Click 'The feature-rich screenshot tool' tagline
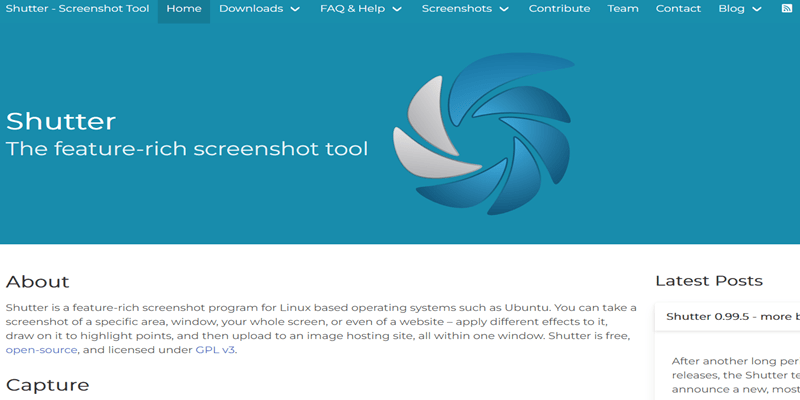 187,149
